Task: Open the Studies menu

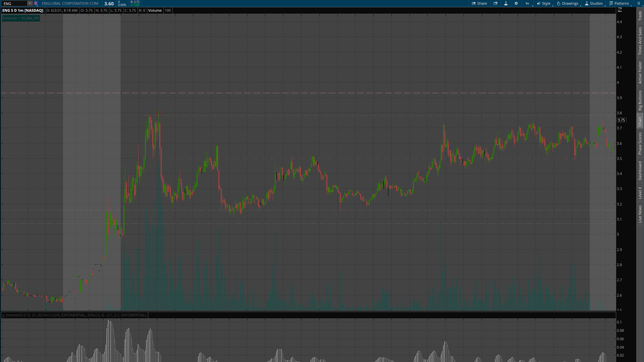Action: click(594, 3)
